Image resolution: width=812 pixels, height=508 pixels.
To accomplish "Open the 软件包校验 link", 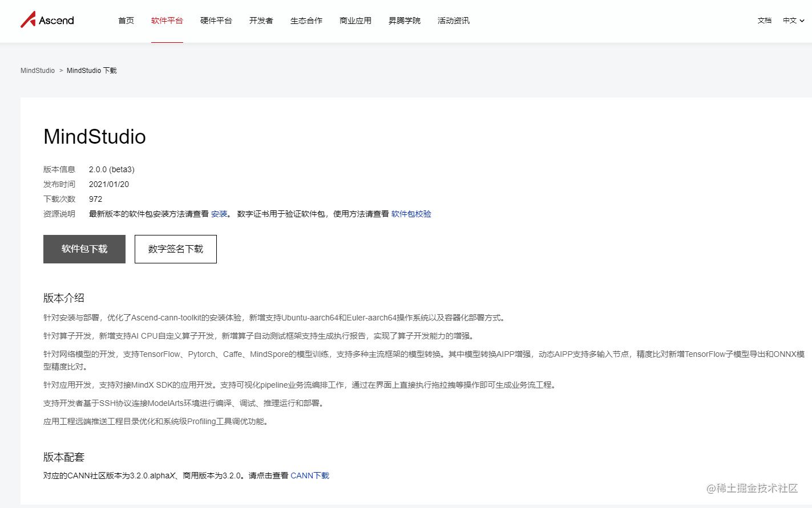I will click(411, 214).
